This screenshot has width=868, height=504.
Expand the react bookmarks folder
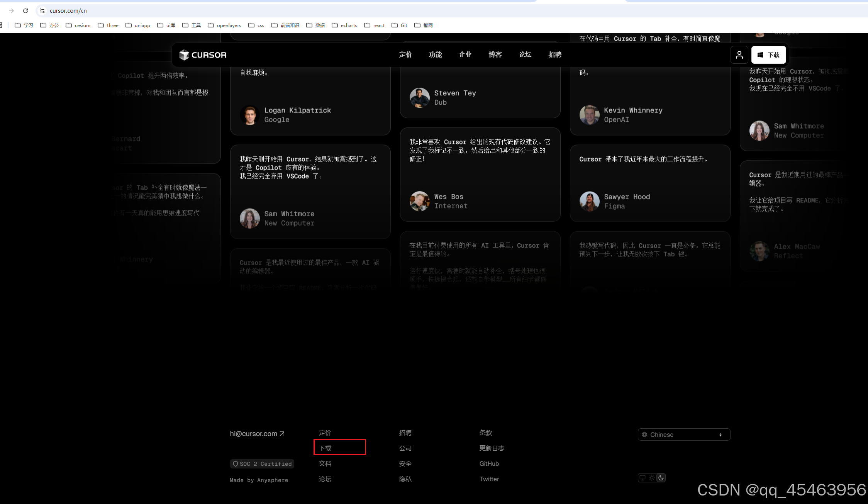pyautogui.click(x=374, y=25)
